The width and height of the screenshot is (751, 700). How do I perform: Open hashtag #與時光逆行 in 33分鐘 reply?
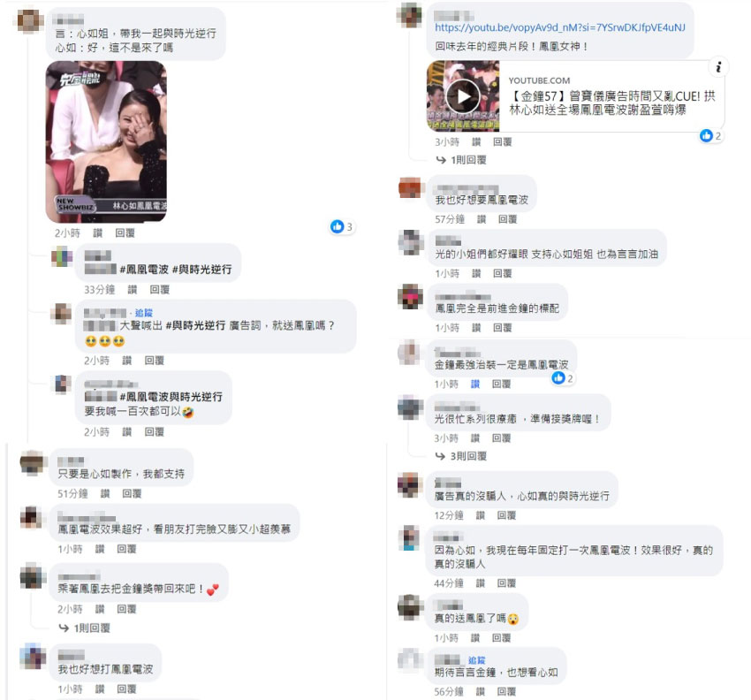[x=201, y=270]
